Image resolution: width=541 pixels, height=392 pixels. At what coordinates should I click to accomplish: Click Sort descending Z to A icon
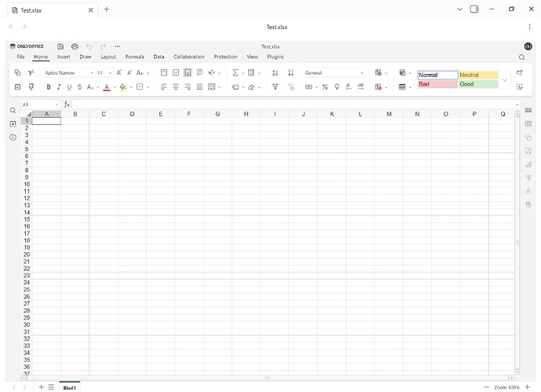click(291, 72)
